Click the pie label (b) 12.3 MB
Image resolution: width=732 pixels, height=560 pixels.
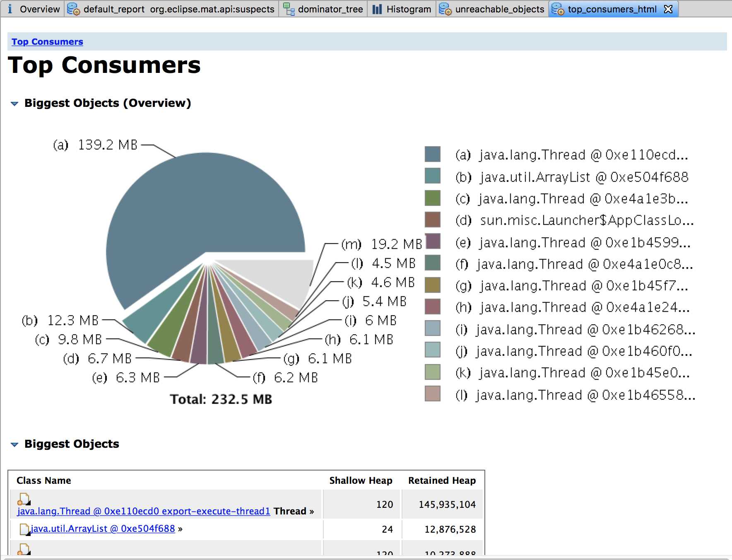pyautogui.click(x=60, y=320)
